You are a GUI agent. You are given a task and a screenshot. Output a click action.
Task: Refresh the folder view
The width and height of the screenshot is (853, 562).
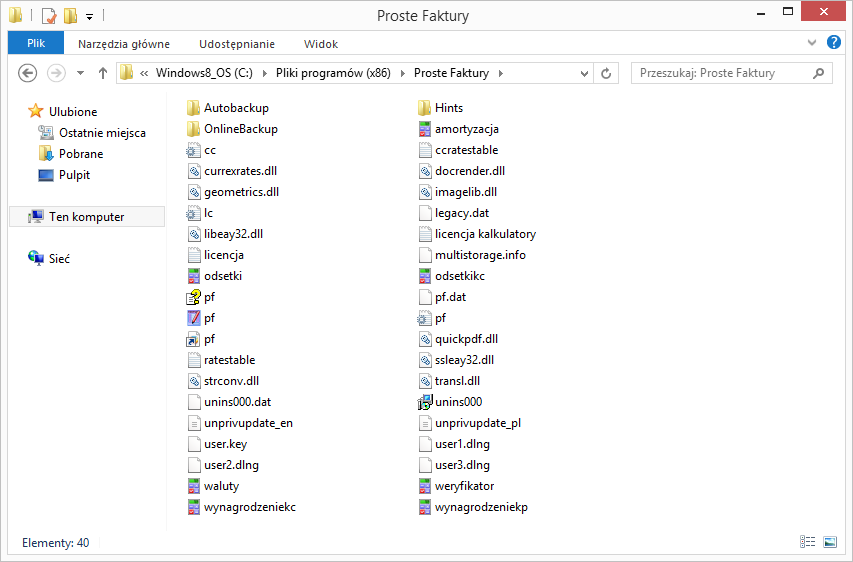605,73
